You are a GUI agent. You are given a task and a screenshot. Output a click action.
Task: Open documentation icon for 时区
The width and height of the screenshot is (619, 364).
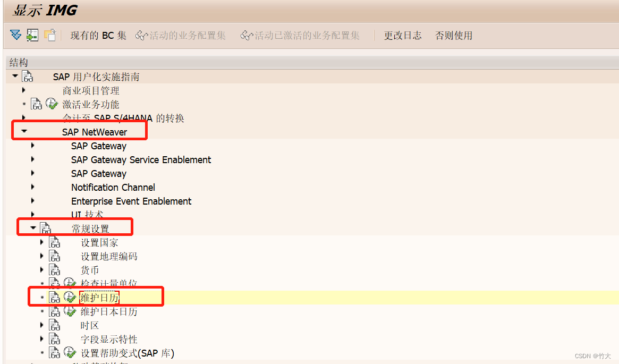(55, 325)
